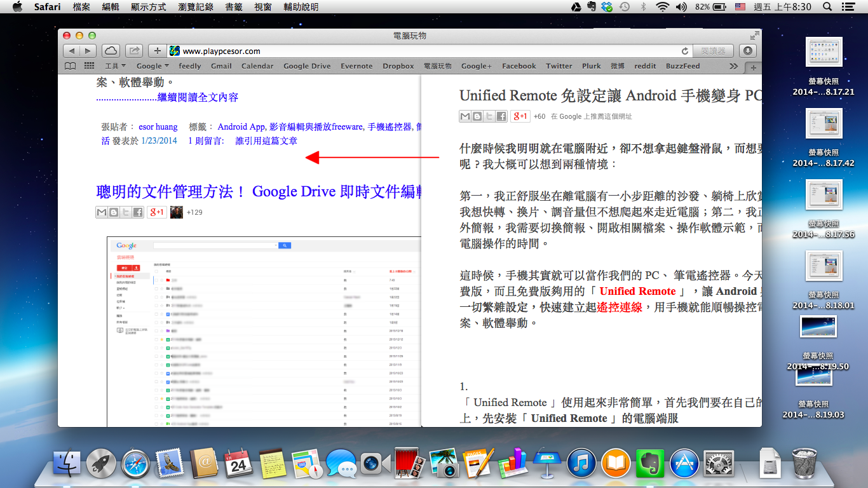
Task: Expand the Google bookmarks folder
Action: [153, 65]
